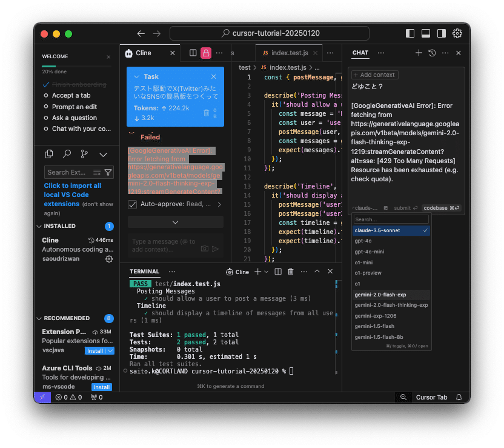The width and height of the screenshot is (504, 448).
Task: Open remote window icon in status bar
Action: click(42, 397)
